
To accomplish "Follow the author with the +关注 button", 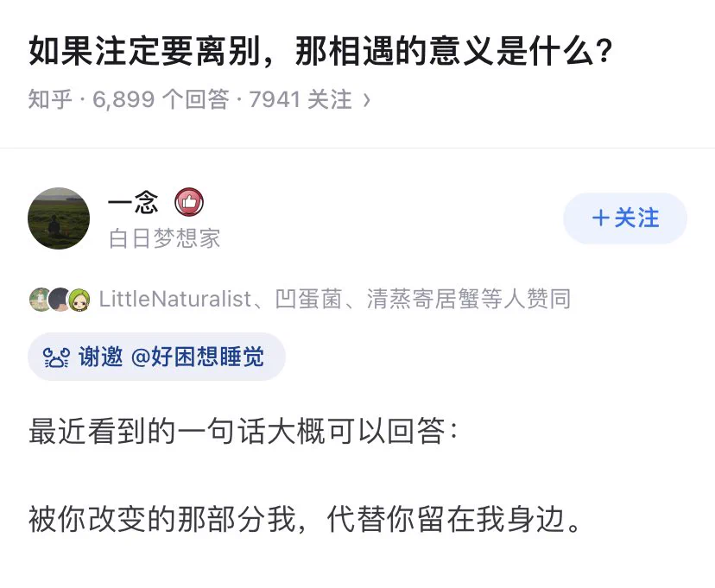I will pyautogui.click(x=624, y=218).
